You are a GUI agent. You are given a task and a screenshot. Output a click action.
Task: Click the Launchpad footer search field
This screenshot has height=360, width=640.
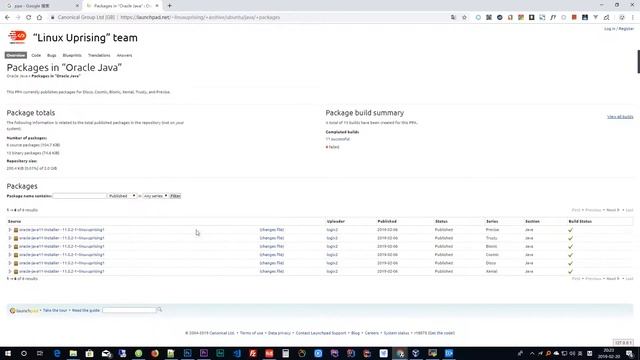[129, 310]
